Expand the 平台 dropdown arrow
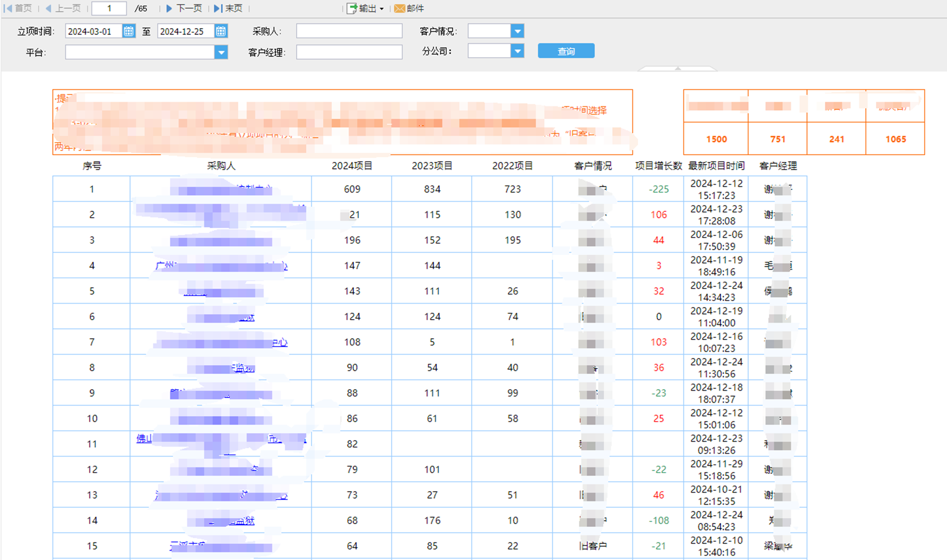Viewport: 947px width, 560px height. (221, 53)
